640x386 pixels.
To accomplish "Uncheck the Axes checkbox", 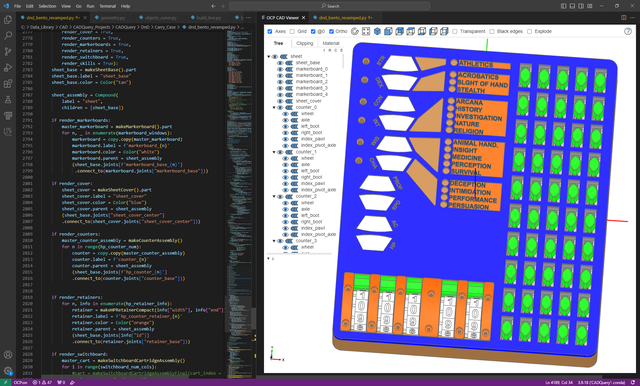I will pos(270,31).
